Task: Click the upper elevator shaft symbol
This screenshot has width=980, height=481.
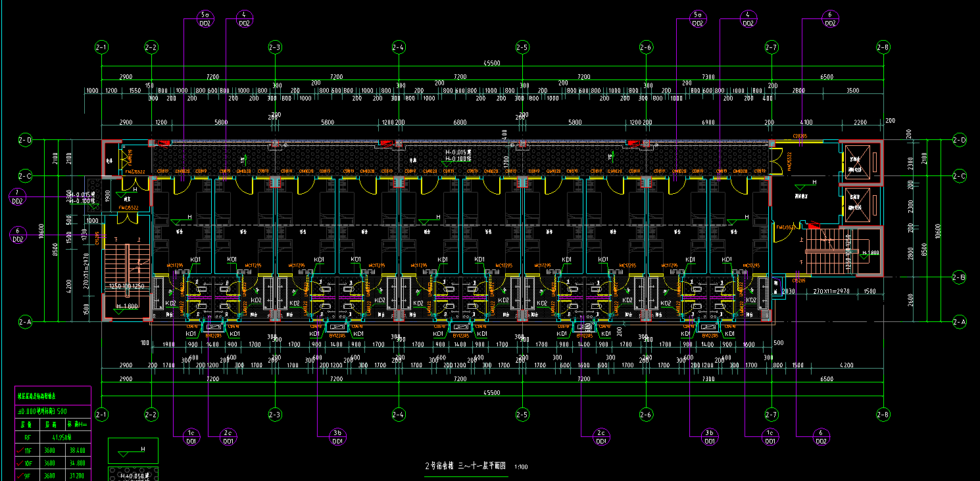Action: click(x=858, y=162)
